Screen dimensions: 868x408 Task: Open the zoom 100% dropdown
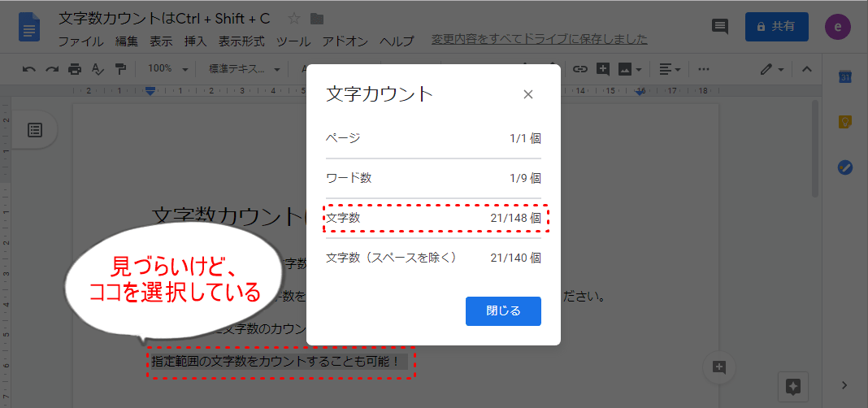(x=167, y=69)
